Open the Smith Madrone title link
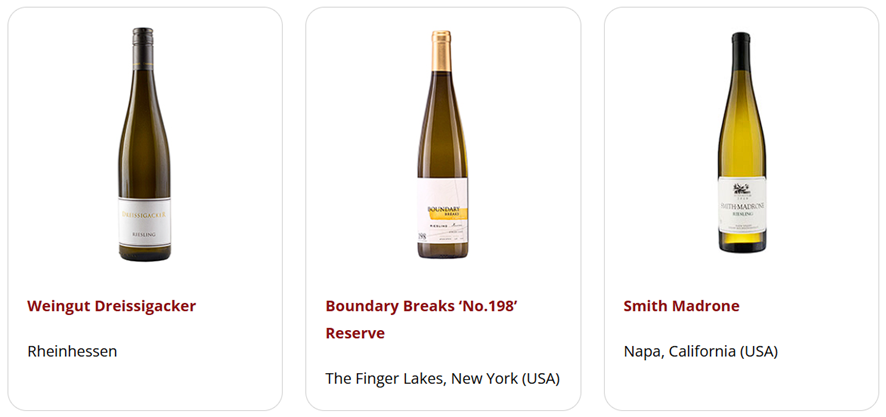This screenshot has height=417, width=886. pyautogui.click(x=681, y=306)
